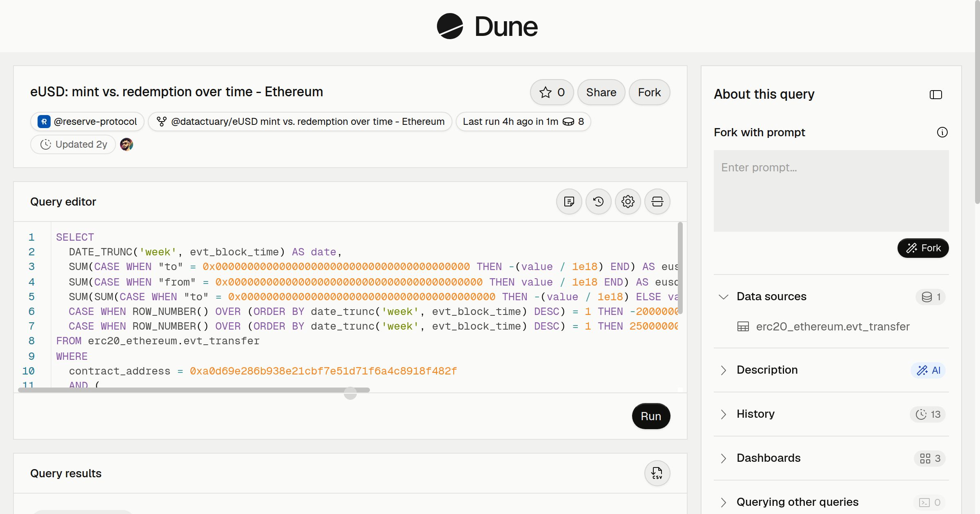This screenshot has width=980, height=514.
Task: Click the contract address value on line 10
Action: 323,371
